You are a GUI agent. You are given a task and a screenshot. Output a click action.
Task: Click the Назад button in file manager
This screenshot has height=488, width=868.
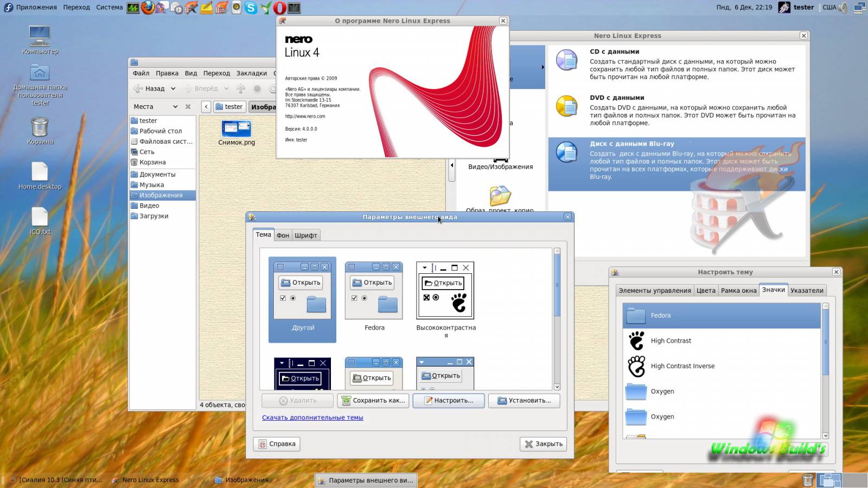149,88
